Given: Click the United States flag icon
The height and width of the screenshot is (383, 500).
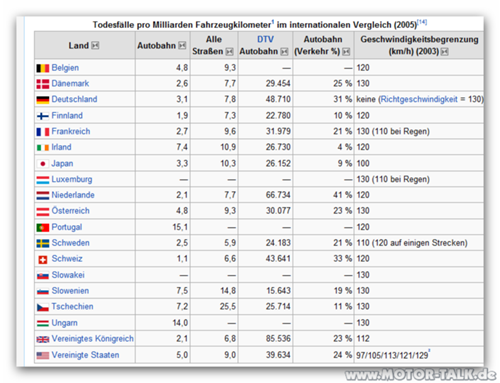Looking at the screenshot, I should point(43,355).
